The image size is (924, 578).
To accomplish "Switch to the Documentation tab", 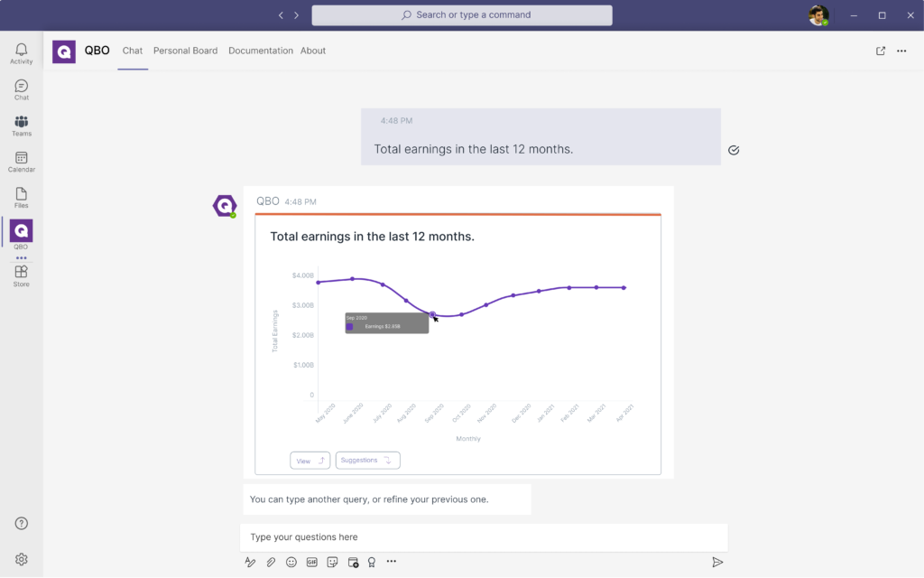I will tap(261, 51).
